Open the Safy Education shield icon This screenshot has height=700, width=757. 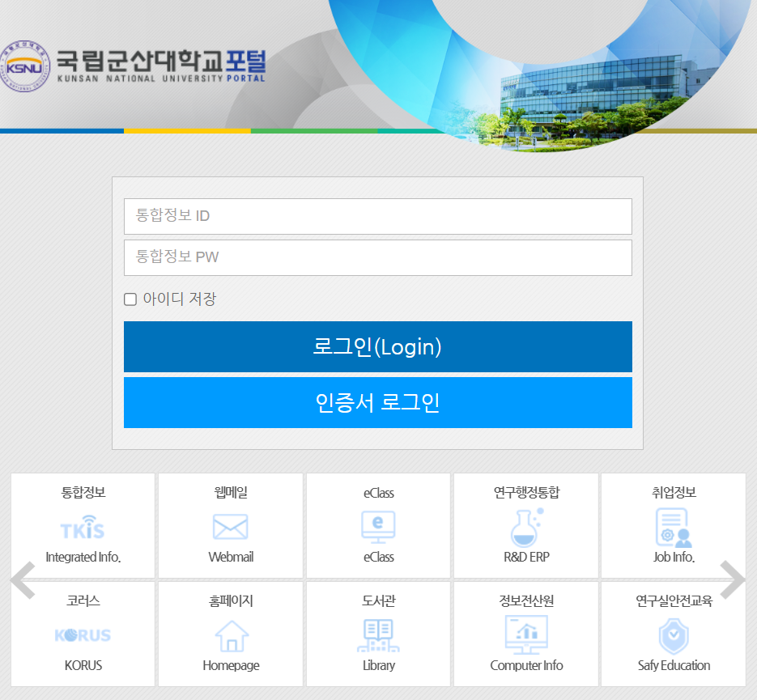tap(674, 636)
